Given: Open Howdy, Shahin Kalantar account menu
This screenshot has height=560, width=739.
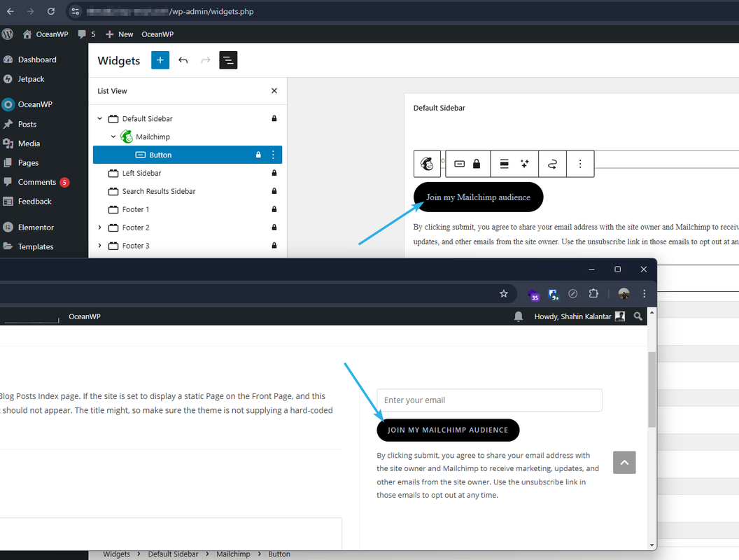Looking at the screenshot, I should pyautogui.click(x=579, y=316).
